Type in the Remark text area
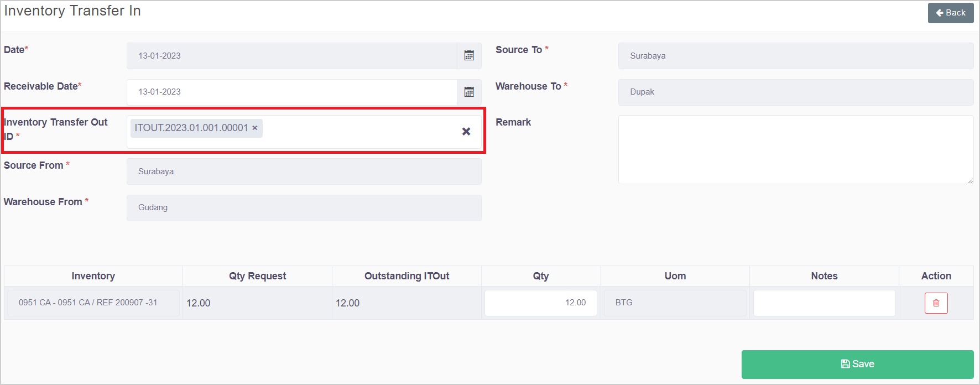 [x=795, y=149]
